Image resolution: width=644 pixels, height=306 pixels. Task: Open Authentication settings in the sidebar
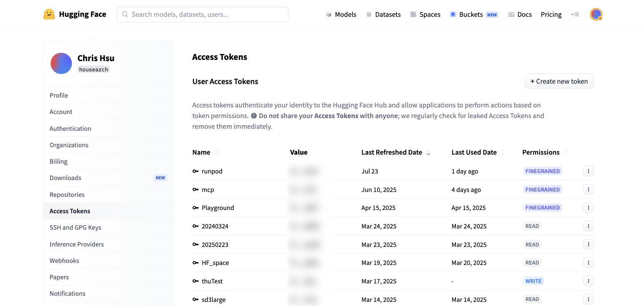point(108,128)
